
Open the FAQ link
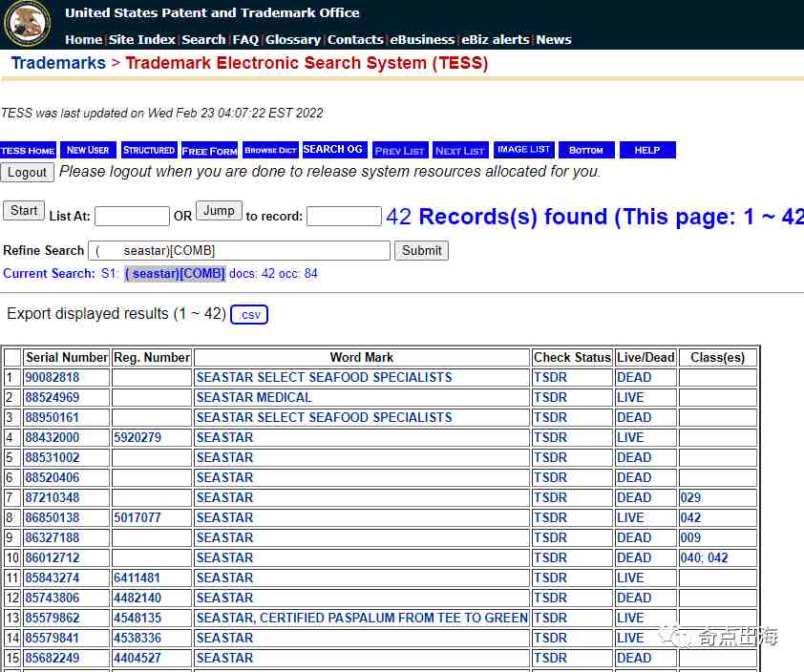[245, 39]
